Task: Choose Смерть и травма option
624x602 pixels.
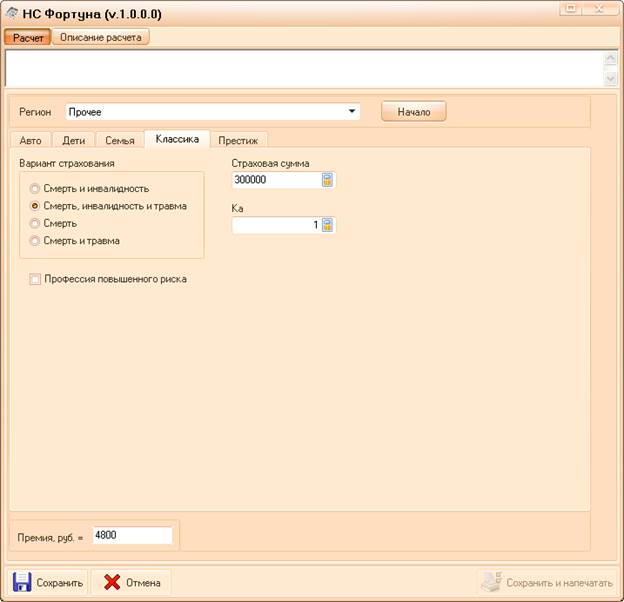Action: pos(36,240)
